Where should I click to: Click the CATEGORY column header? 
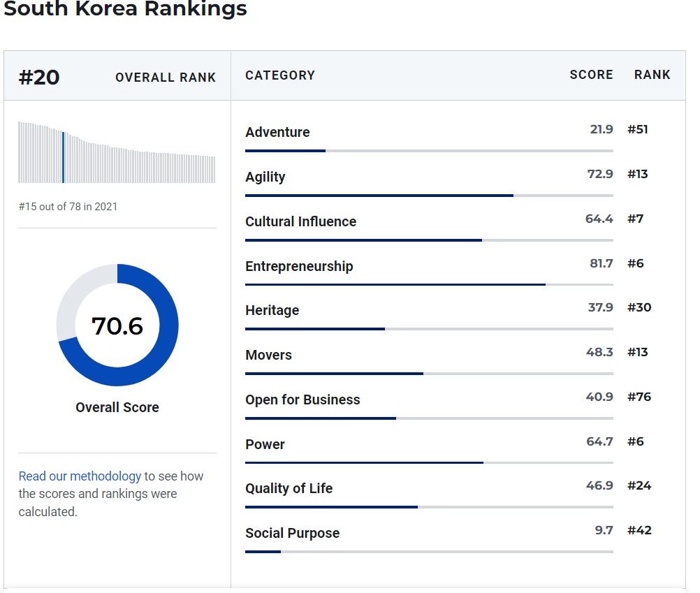tap(280, 75)
